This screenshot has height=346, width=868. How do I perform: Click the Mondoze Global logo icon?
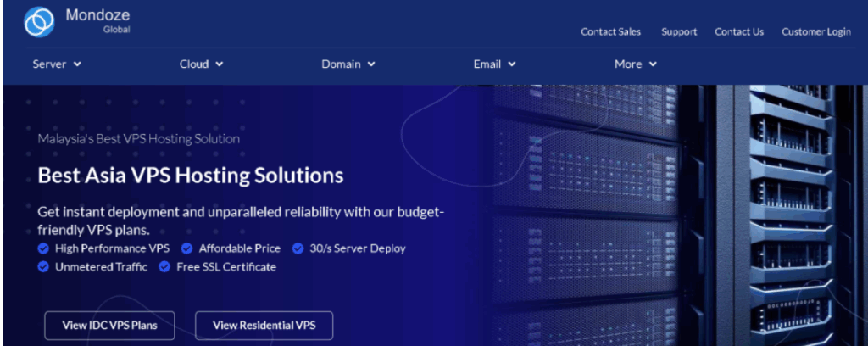click(39, 22)
